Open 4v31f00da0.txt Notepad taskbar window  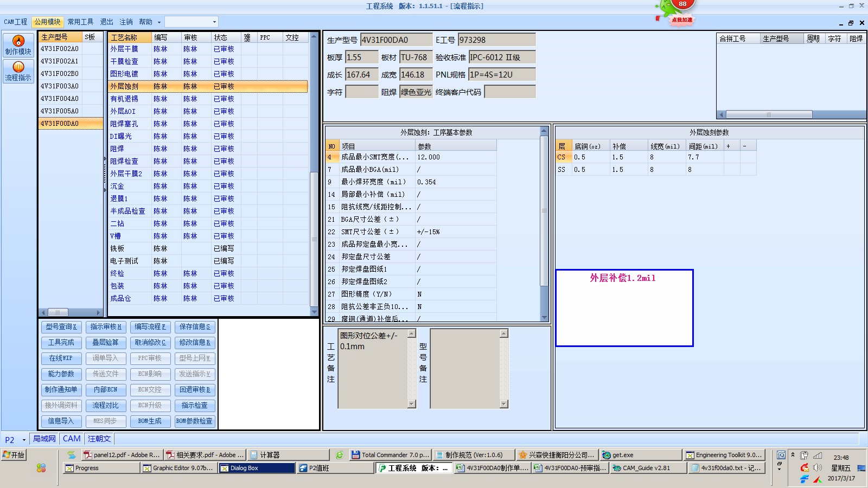tap(726, 468)
